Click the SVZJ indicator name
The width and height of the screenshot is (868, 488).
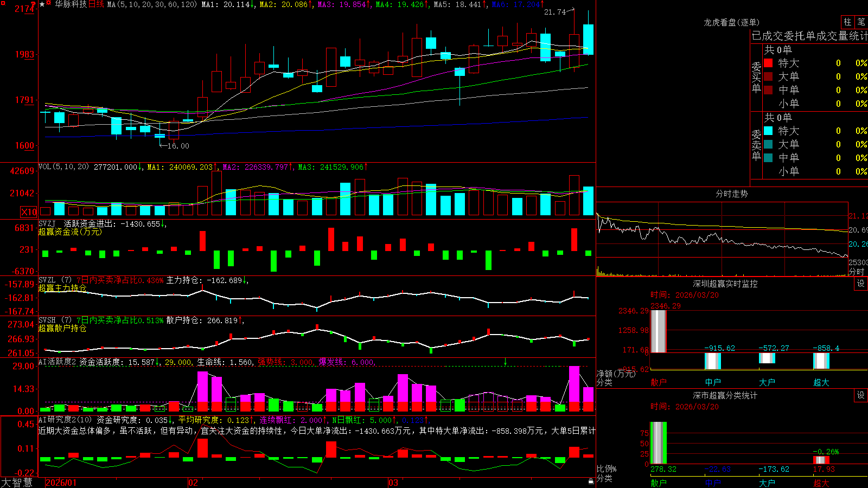47,223
